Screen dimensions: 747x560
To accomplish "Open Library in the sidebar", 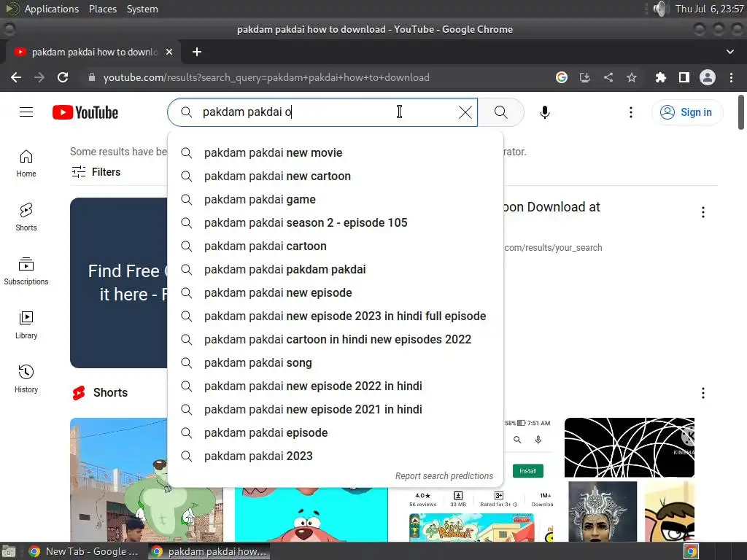I will coord(26,324).
